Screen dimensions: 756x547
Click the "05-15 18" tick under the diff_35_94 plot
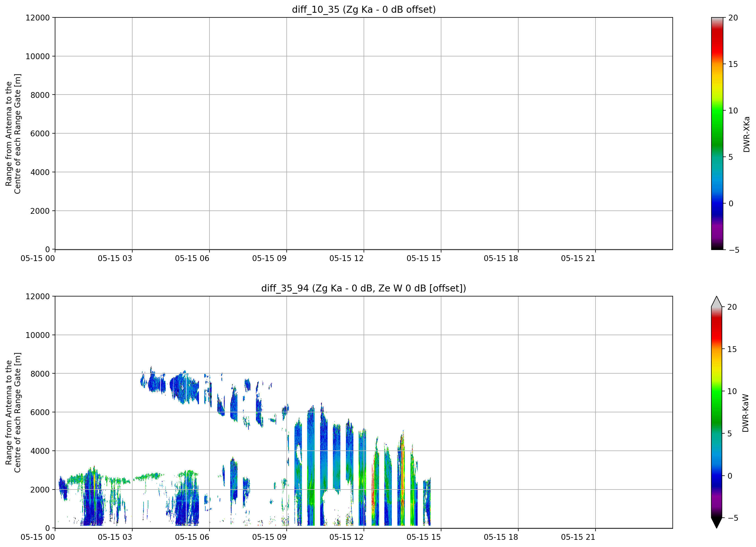(x=501, y=537)
